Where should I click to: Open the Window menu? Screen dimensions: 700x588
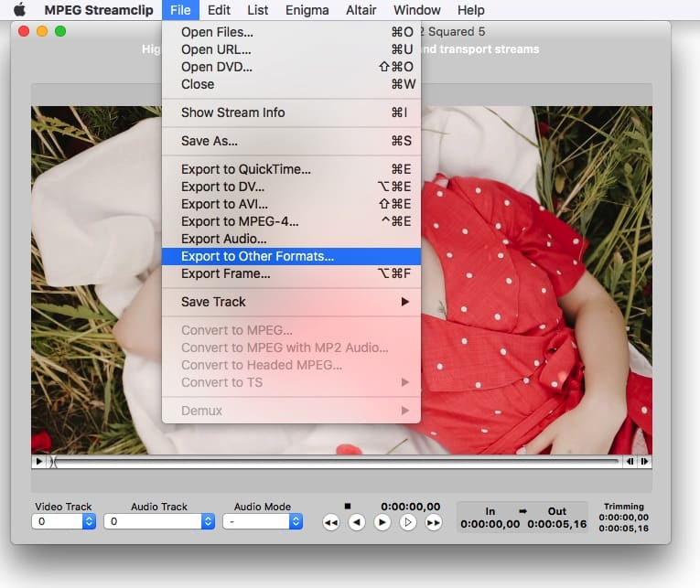417,10
